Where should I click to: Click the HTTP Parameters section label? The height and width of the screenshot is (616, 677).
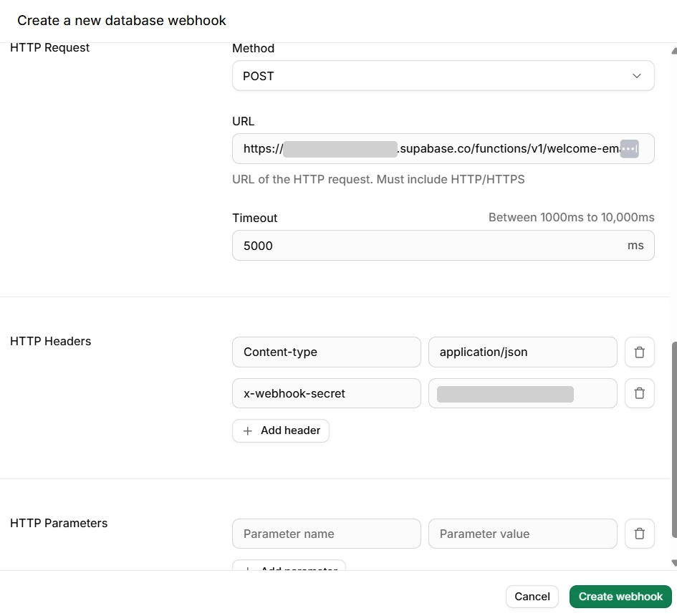coord(59,523)
